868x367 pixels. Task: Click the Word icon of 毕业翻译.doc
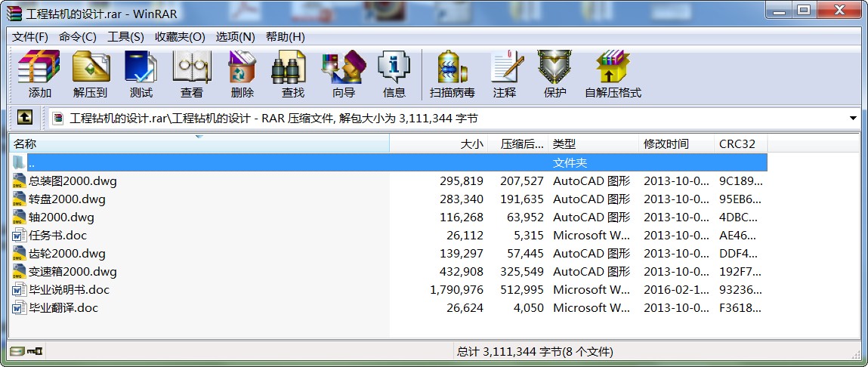(x=20, y=308)
